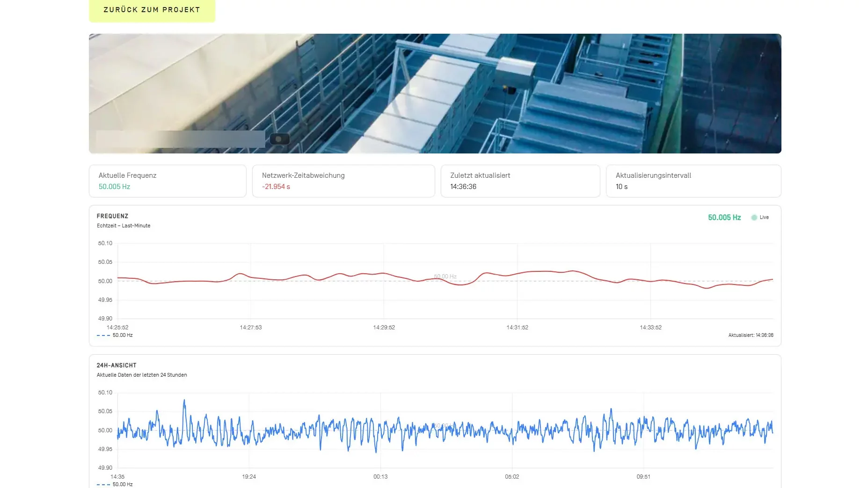Screen dimensions: 868x488
Task: Click the Echtzeit – Last-Minute subtitle
Action: pyautogui.click(x=124, y=226)
